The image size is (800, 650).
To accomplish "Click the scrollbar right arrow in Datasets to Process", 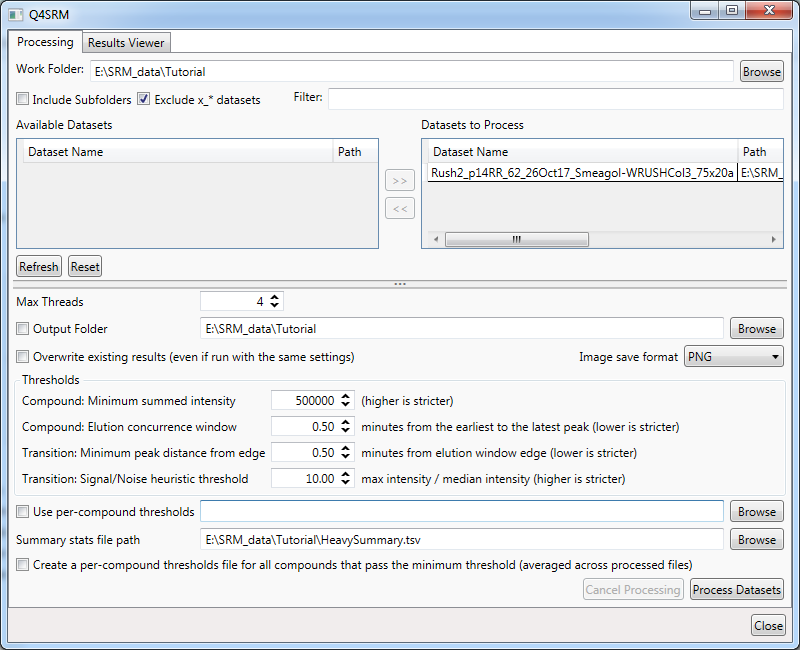I will (x=774, y=239).
